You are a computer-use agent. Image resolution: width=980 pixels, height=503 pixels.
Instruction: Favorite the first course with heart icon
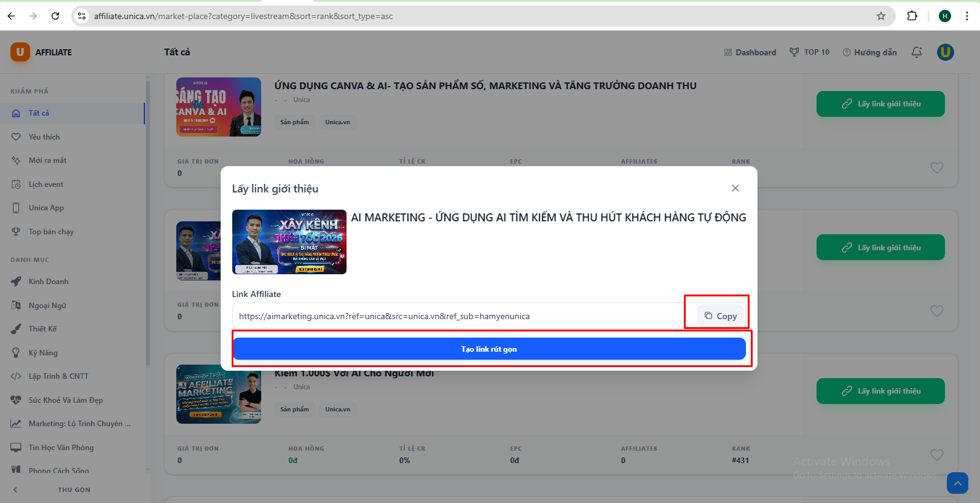pos(936,167)
